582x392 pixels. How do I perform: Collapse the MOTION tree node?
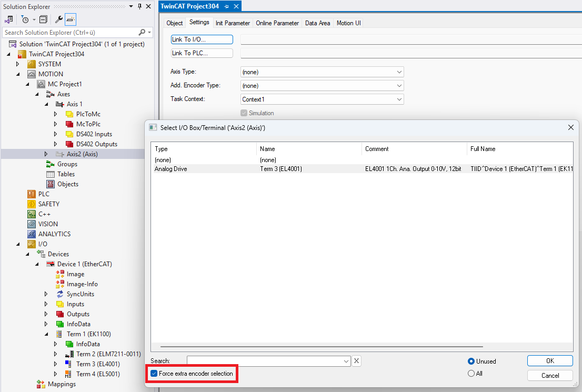click(x=17, y=74)
